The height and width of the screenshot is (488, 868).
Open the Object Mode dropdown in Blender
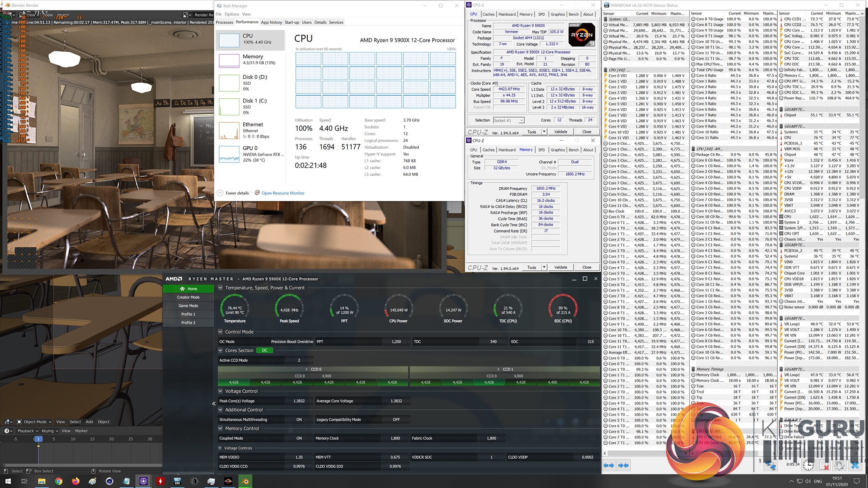click(35, 421)
